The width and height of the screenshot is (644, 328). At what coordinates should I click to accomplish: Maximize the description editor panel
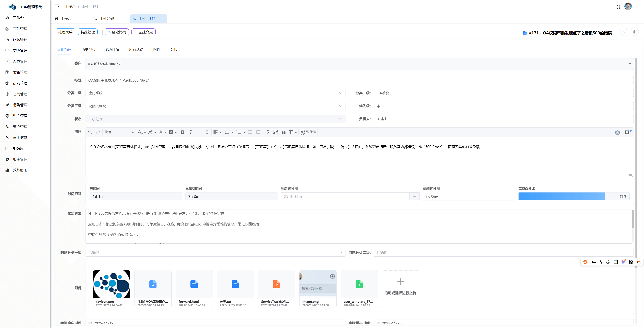click(627, 132)
